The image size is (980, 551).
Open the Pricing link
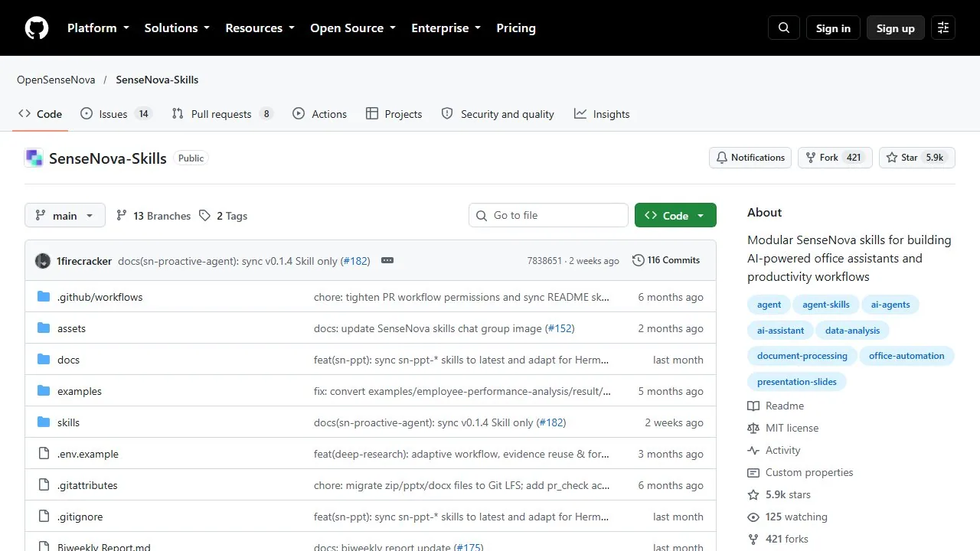click(x=516, y=28)
